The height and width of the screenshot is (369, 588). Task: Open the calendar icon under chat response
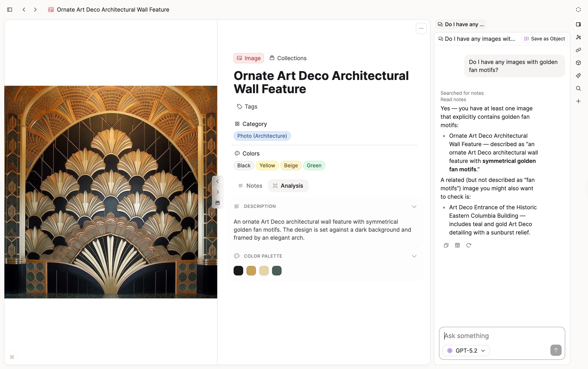pyautogui.click(x=457, y=245)
